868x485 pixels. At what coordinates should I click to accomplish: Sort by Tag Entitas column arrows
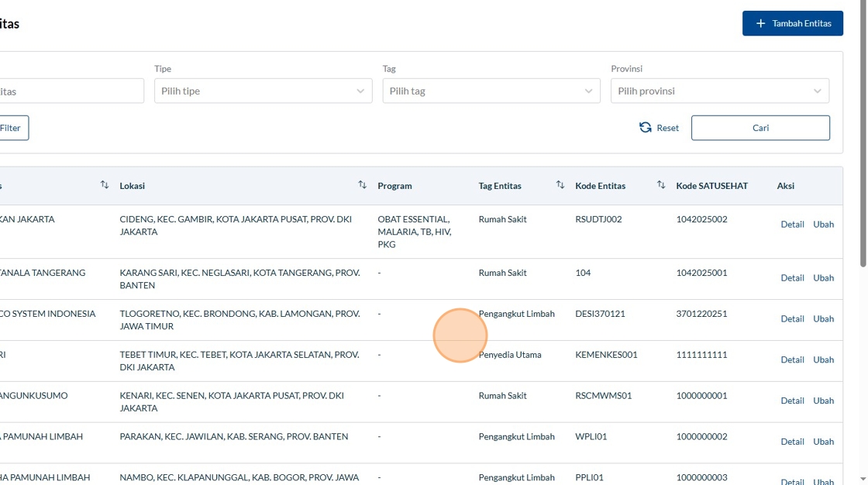tap(560, 185)
